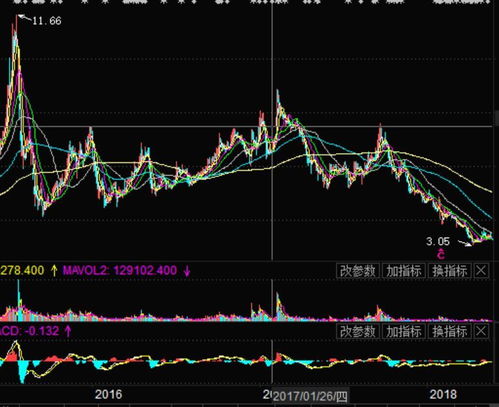Viewport: 499px width, 407px height.
Task: Click the 11.66 high price label
Action: click(x=47, y=21)
